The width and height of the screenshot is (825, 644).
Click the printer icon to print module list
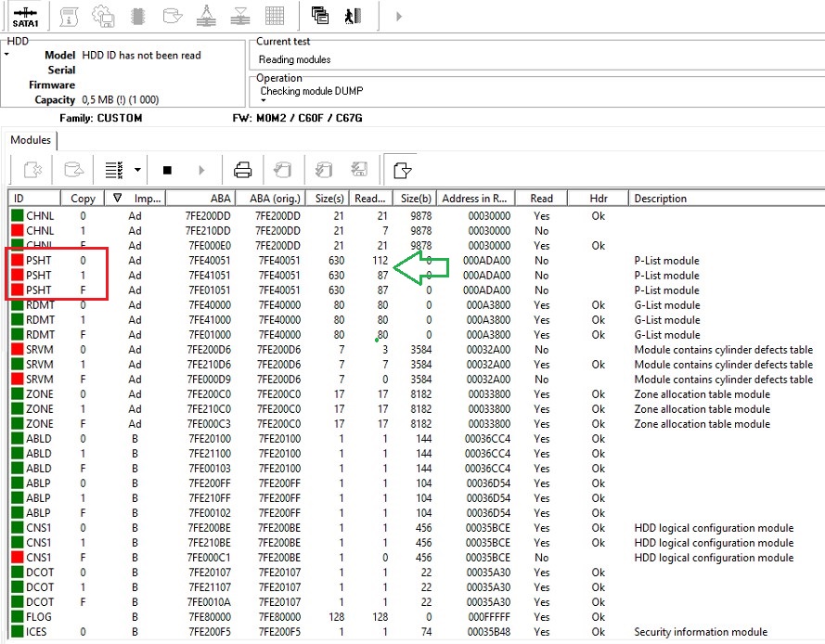[242, 170]
